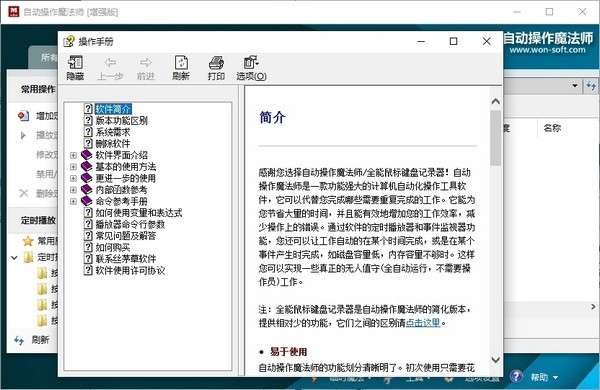This screenshot has height=390, width=600.
Task: Collapse the 定时 folder chevron in sidebar
Action: pos(14,258)
